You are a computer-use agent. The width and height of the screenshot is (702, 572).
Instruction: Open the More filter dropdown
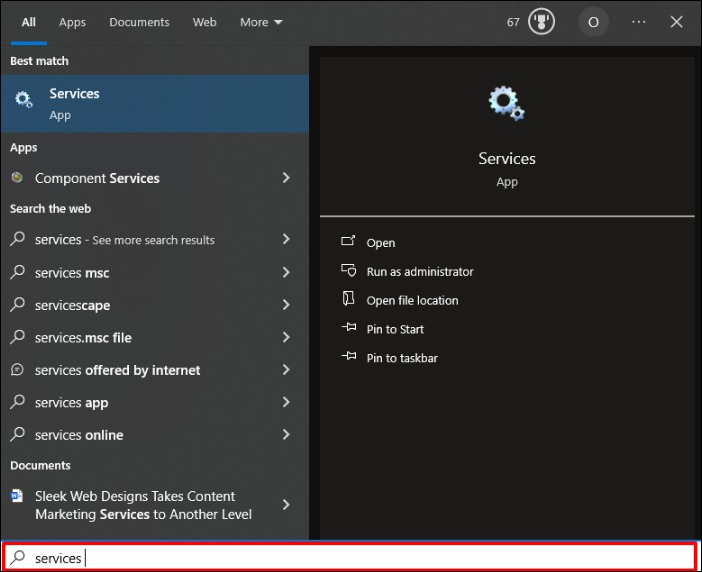pyautogui.click(x=261, y=22)
